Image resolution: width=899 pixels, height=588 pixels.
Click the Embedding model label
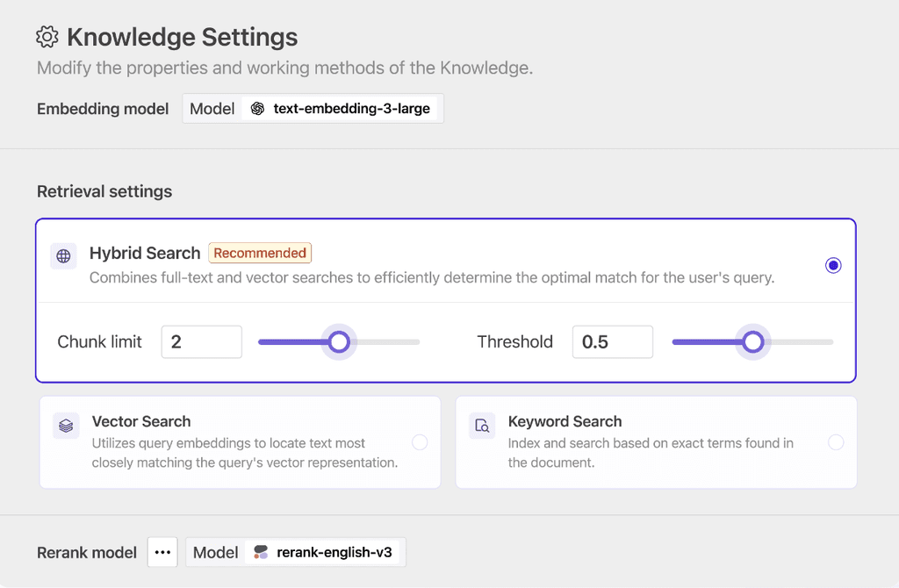tap(103, 109)
